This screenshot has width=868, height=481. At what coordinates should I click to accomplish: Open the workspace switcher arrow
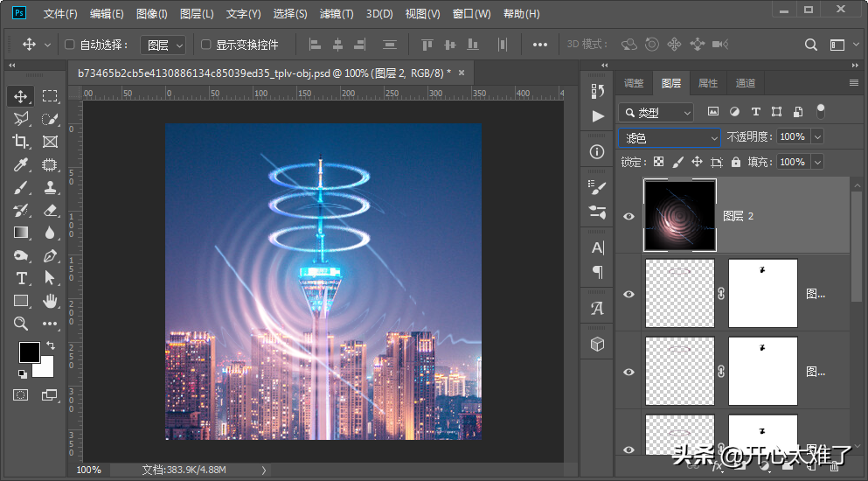tap(856, 45)
